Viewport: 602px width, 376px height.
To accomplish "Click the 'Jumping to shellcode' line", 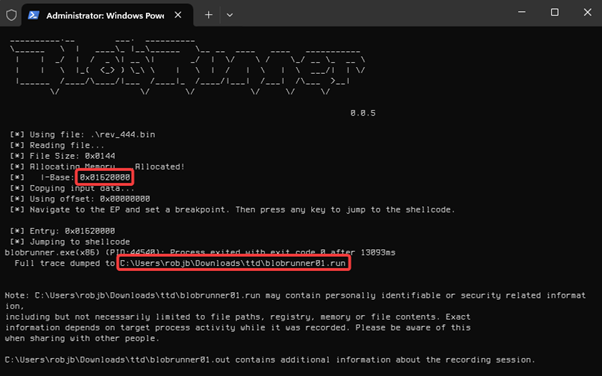I will point(70,242).
